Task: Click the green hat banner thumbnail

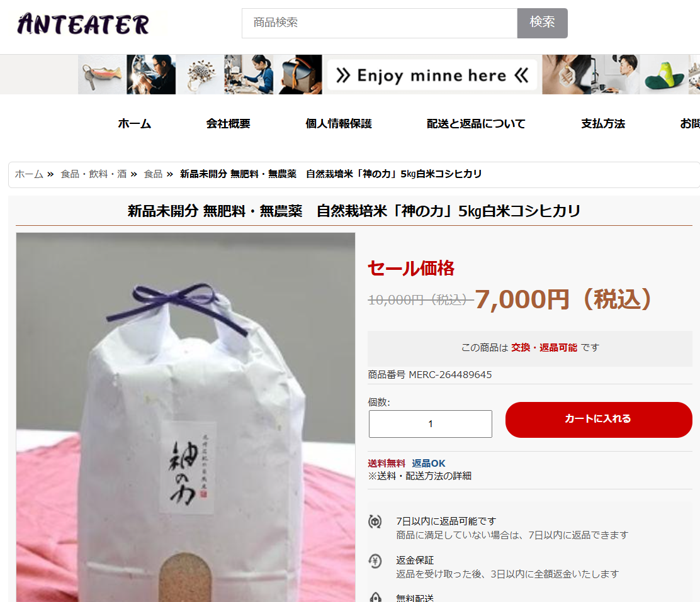Action: point(664,74)
